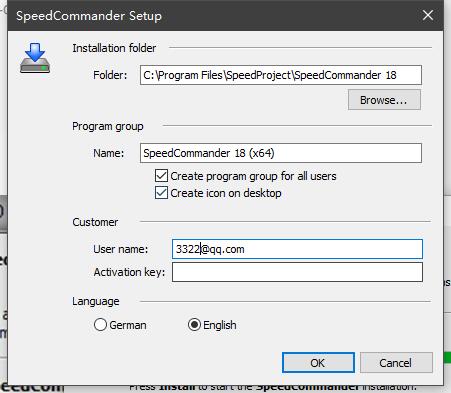
Task: Click the installer drive icon
Action: pyautogui.click(x=35, y=58)
